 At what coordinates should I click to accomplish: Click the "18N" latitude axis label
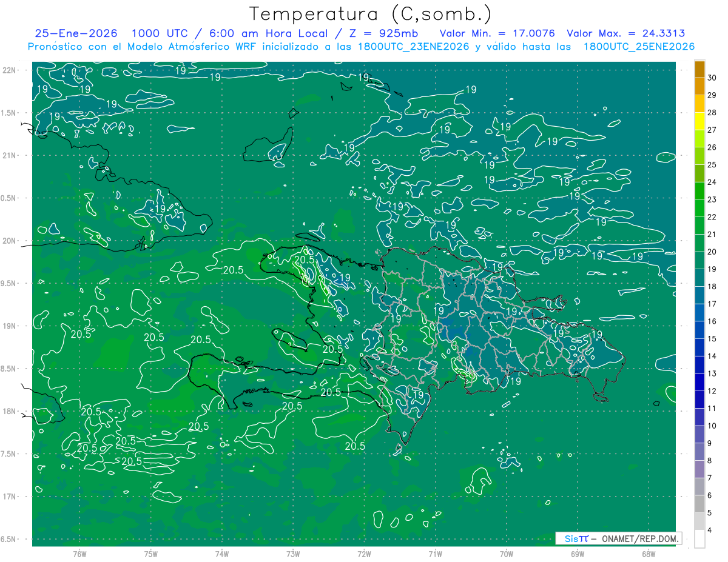point(10,412)
